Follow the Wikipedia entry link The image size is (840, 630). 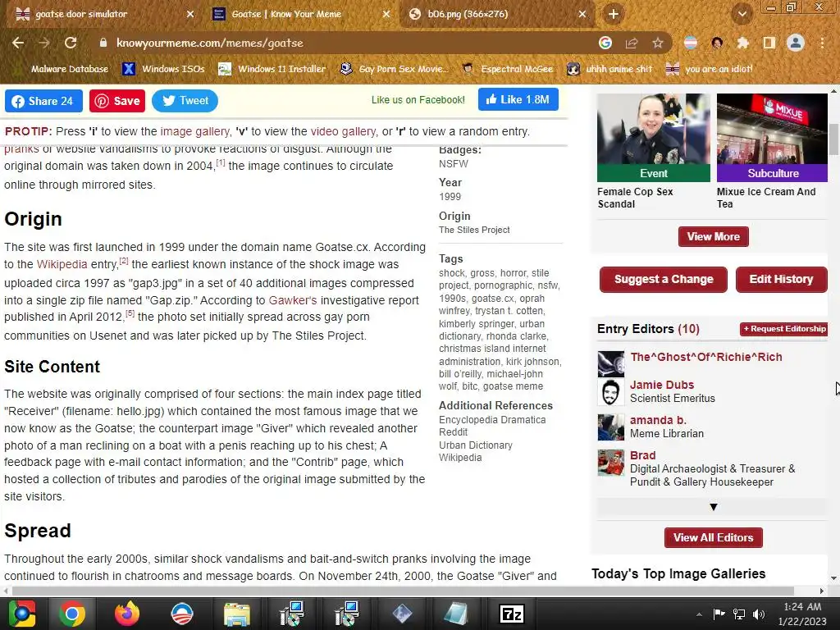point(62,265)
